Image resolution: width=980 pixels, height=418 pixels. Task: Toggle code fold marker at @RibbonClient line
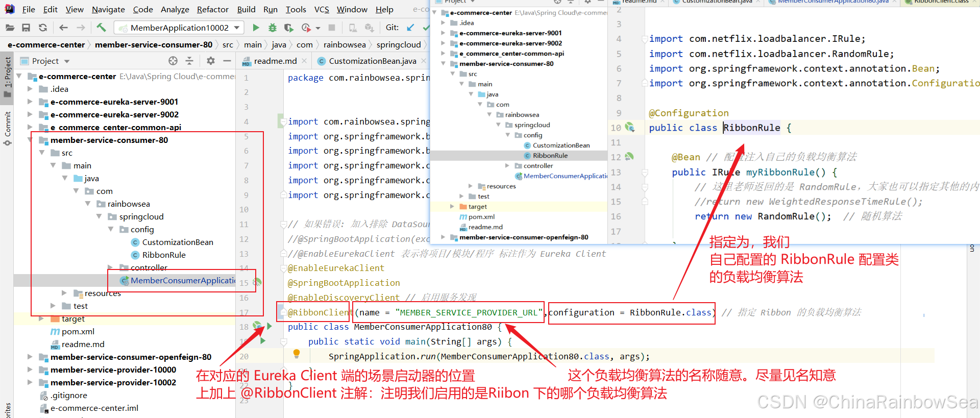[x=282, y=312]
